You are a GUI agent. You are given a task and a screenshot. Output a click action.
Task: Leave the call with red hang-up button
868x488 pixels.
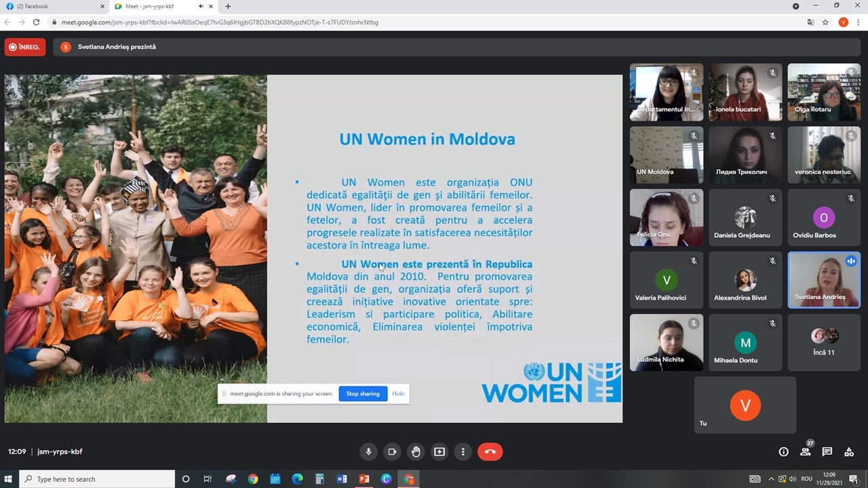point(490,451)
